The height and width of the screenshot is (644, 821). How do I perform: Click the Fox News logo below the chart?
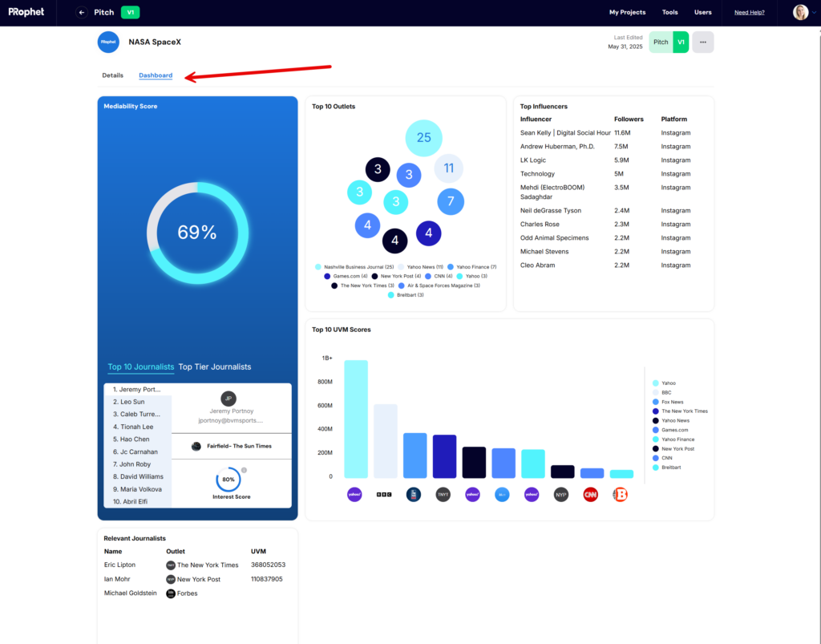tap(414, 494)
